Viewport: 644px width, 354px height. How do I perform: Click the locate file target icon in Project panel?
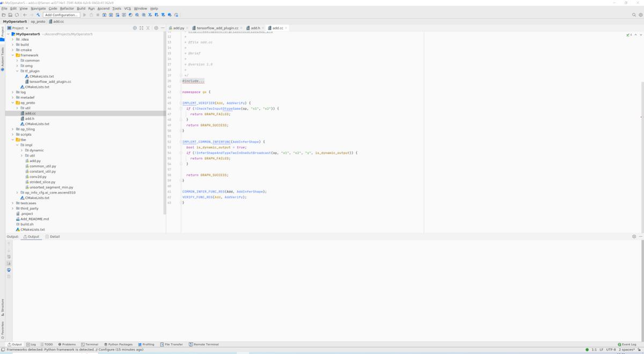click(x=135, y=28)
